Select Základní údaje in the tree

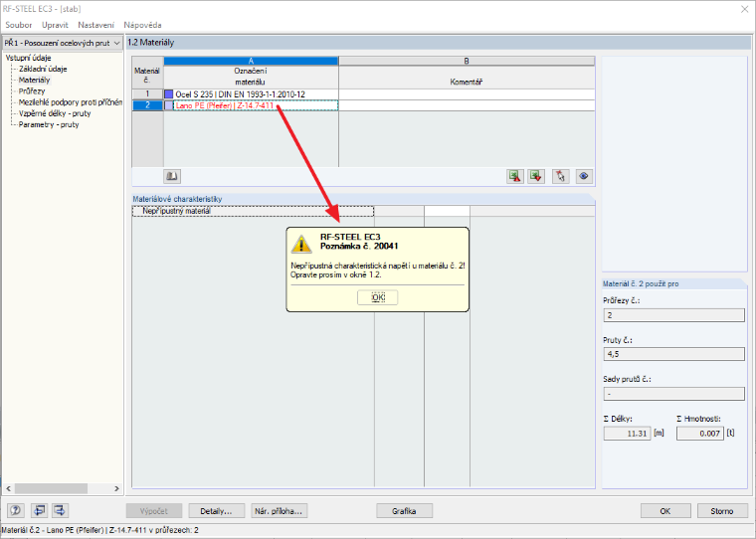43,69
